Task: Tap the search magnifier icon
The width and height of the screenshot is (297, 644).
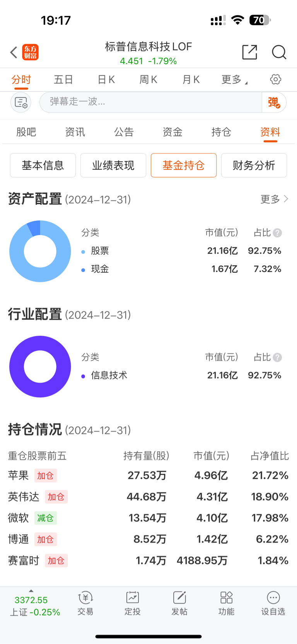Action: (x=279, y=52)
